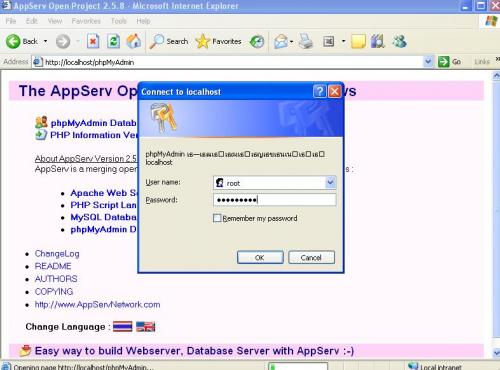The image size is (500, 370).
Task: Click the Edit page toolbar icon
Action: point(329,41)
